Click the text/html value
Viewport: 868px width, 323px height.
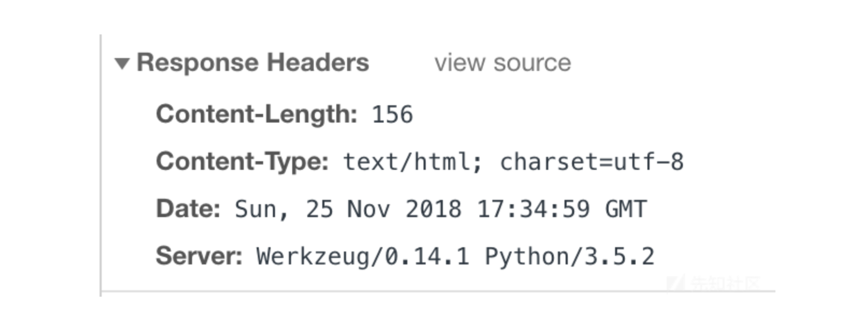pyautogui.click(x=413, y=162)
